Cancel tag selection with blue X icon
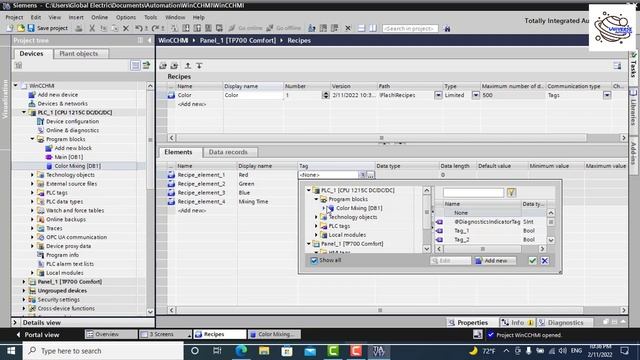 tap(544, 260)
